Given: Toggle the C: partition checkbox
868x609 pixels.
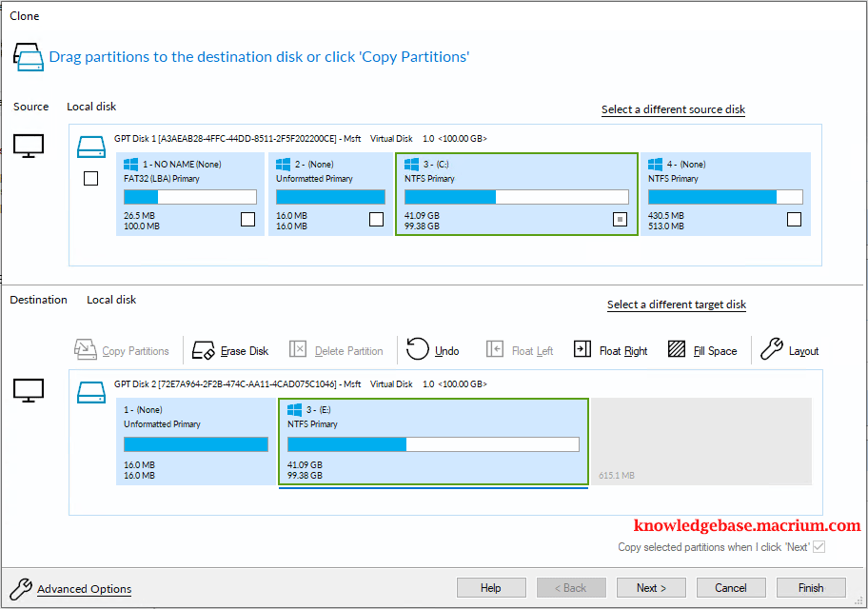Looking at the screenshot, I should coord(620,219).
